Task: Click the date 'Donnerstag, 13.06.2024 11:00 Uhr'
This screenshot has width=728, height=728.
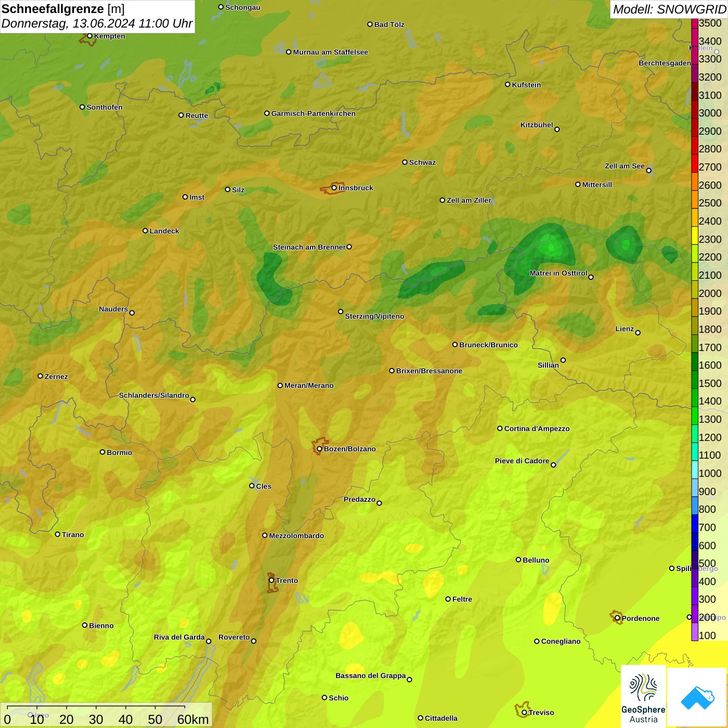Action: pyautogui.click(x=97, y=23)
